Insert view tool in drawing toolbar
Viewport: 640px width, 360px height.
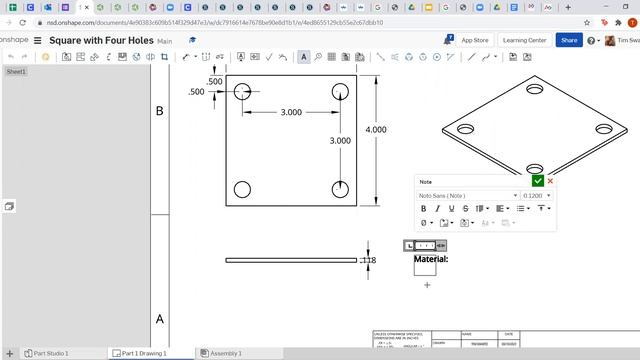click(x=66, y=57)
